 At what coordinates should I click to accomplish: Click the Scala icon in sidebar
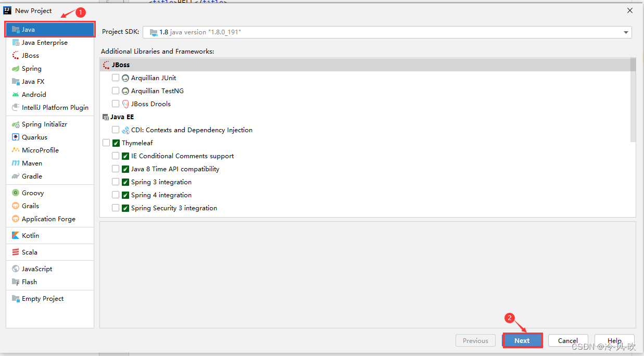16,252
